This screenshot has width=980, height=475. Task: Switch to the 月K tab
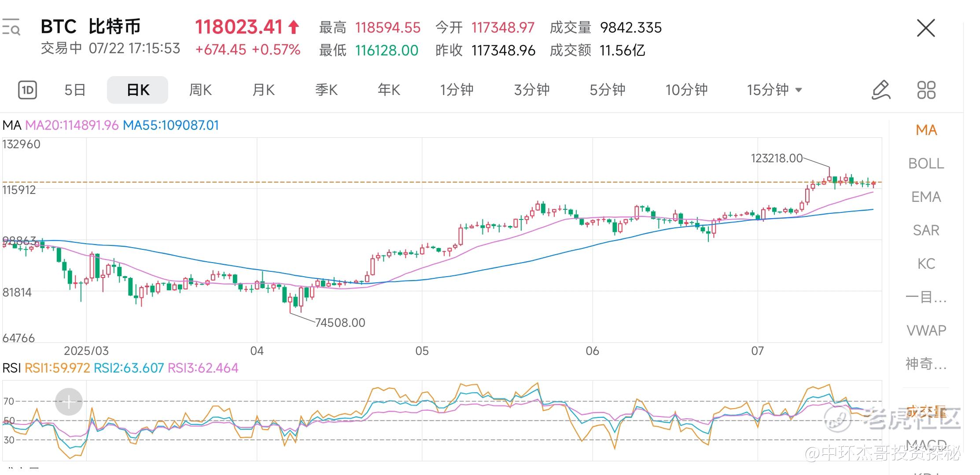263,90
